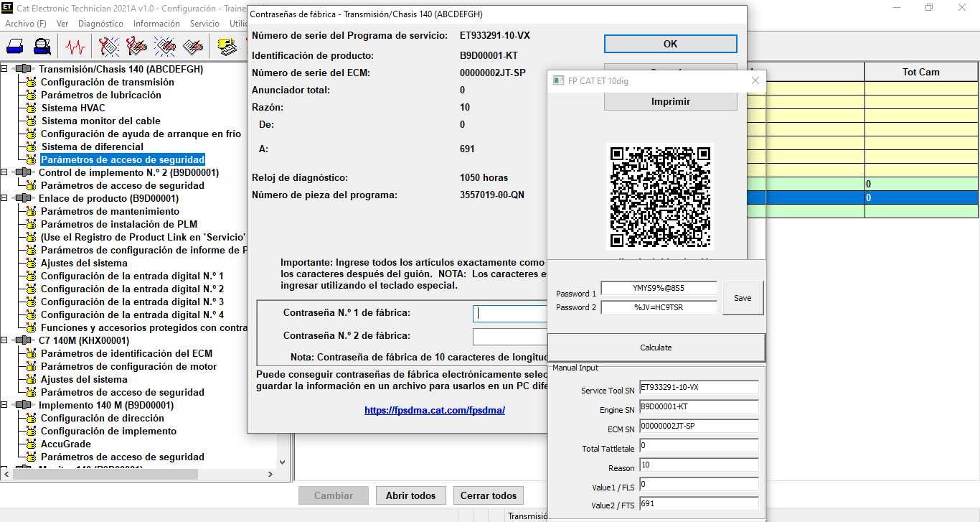Click the Print toolbar icon

[x=14, y=47]
